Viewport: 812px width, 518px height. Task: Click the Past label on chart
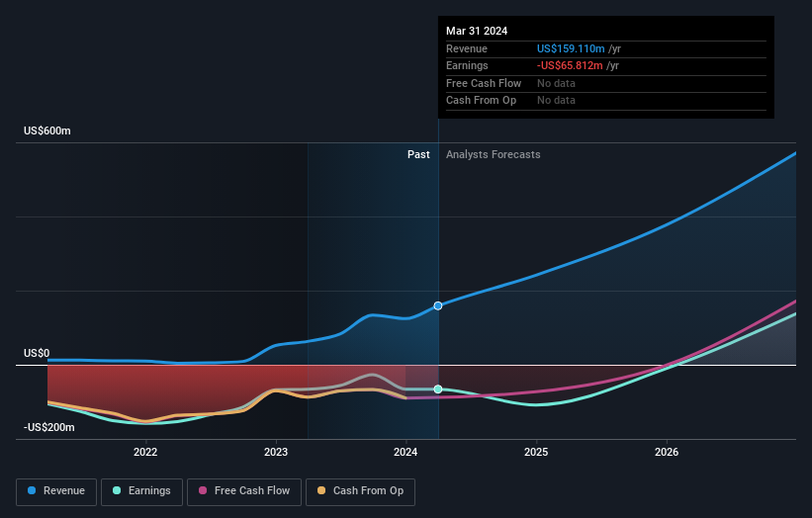tap(418, 155)
